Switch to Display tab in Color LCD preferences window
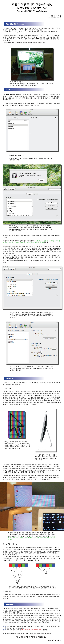The image size is (64, 644). tap(30, 274)
